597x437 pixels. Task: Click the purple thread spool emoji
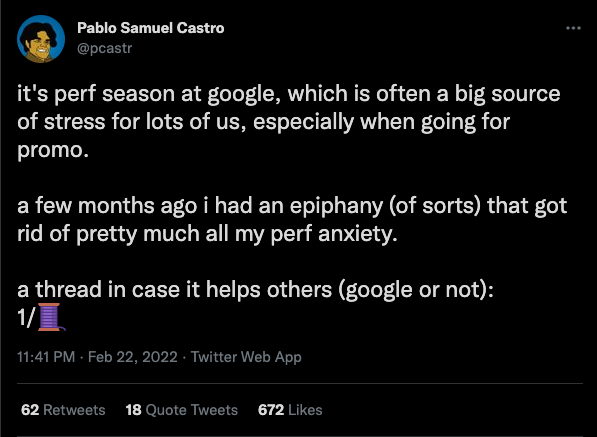(51, 317)
